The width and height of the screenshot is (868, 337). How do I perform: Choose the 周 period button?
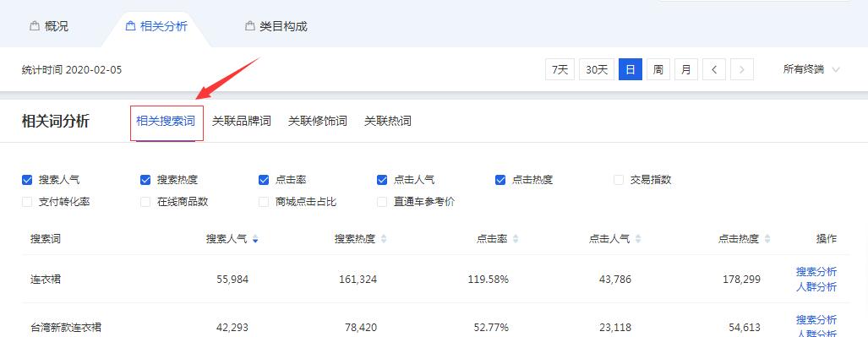click(x=658, y=70)
